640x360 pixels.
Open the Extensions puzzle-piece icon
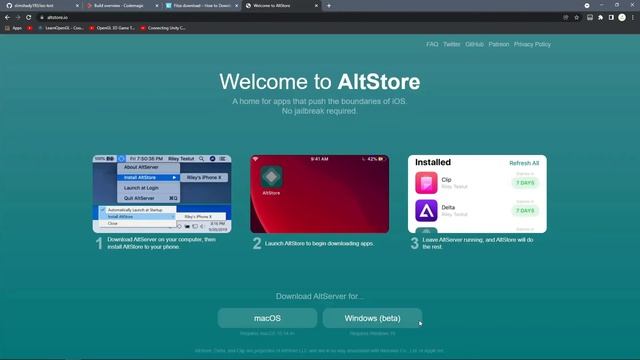[600, 18]
